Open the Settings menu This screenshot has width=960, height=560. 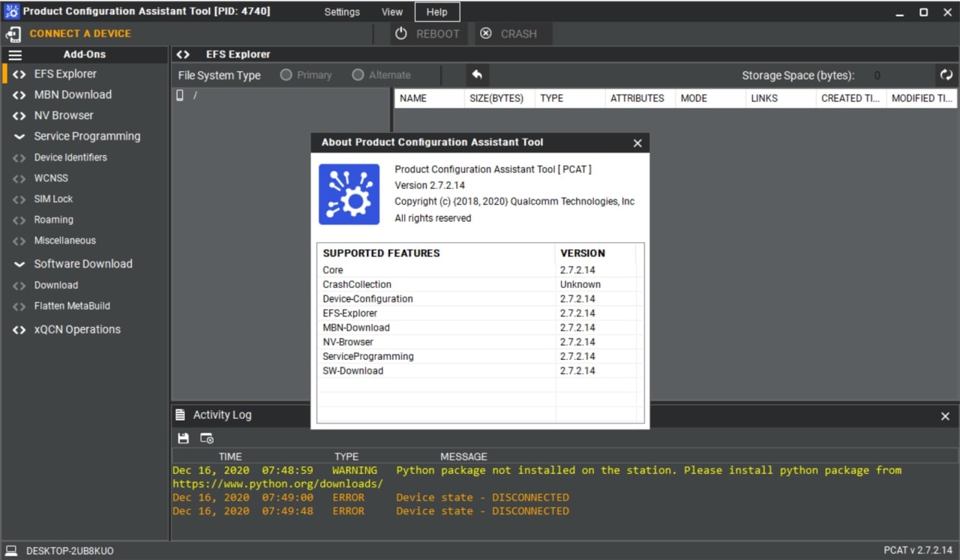click(342, 12)
